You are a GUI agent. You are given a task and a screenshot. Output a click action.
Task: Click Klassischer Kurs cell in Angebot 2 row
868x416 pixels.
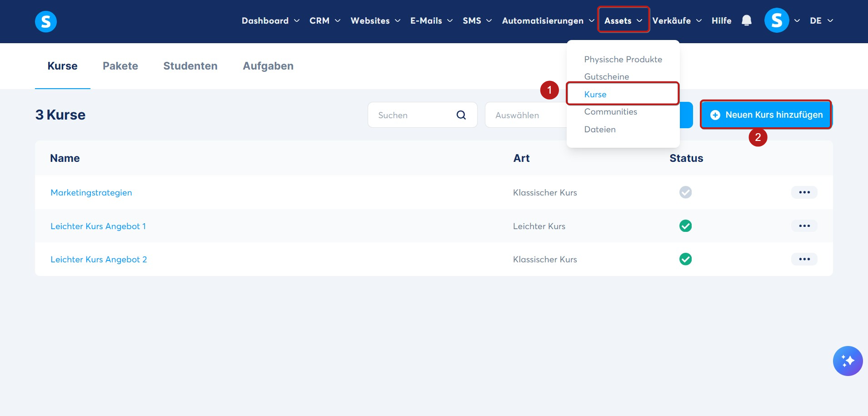(x=545, y=260)
